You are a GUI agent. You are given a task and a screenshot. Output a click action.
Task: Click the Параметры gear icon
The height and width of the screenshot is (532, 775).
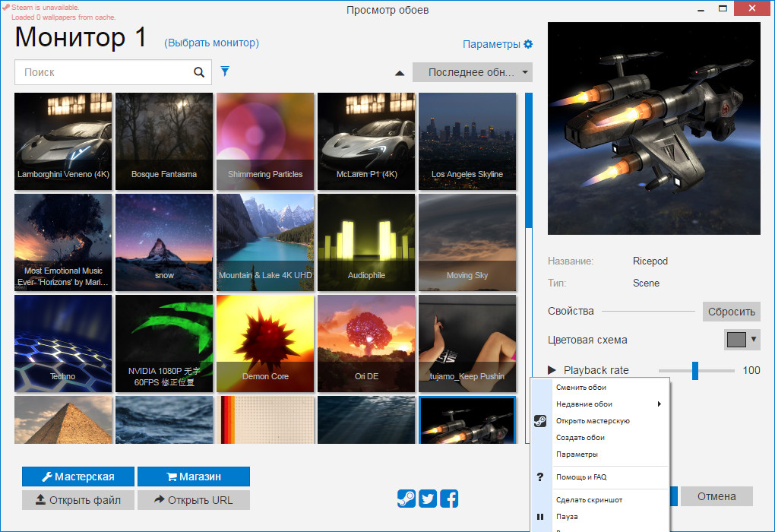tap(528, 44)
